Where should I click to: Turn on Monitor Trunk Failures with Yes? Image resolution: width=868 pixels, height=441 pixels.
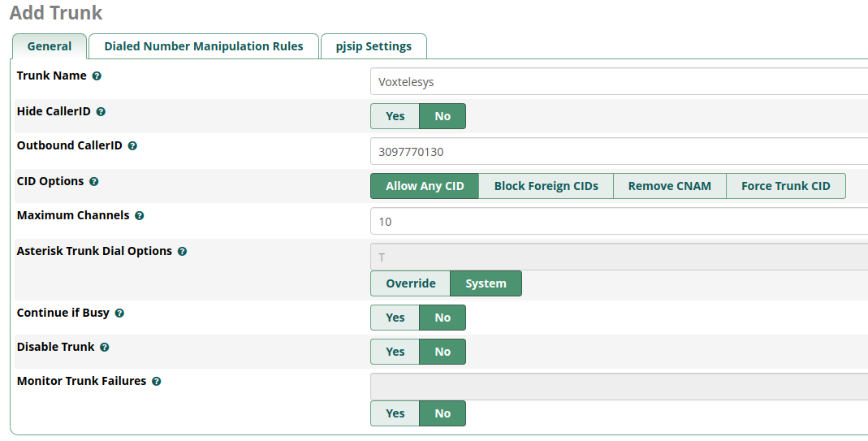tap(395, 413)
